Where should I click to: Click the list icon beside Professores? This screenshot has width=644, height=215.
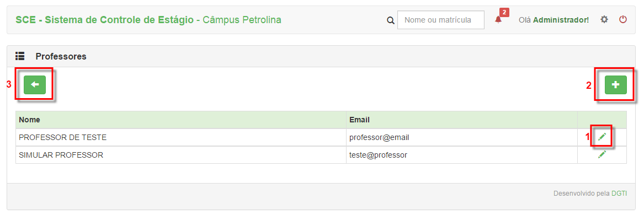pos(20,56)
